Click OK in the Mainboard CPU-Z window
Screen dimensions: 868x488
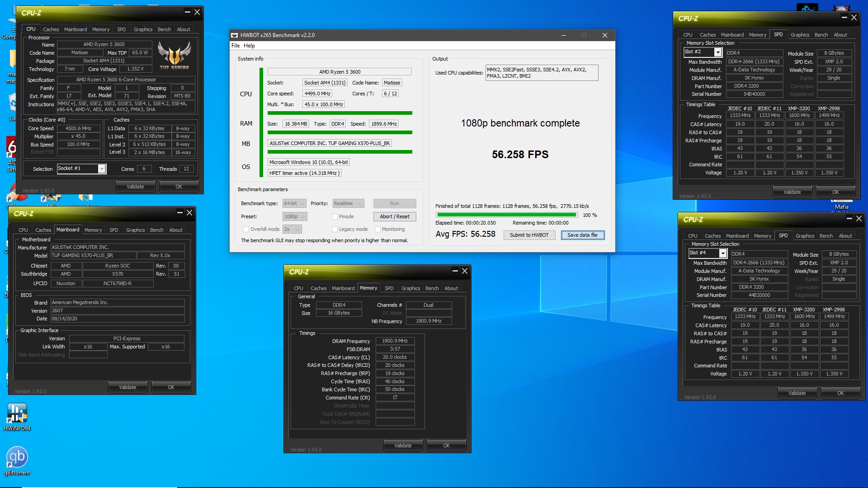pos(171,387)
